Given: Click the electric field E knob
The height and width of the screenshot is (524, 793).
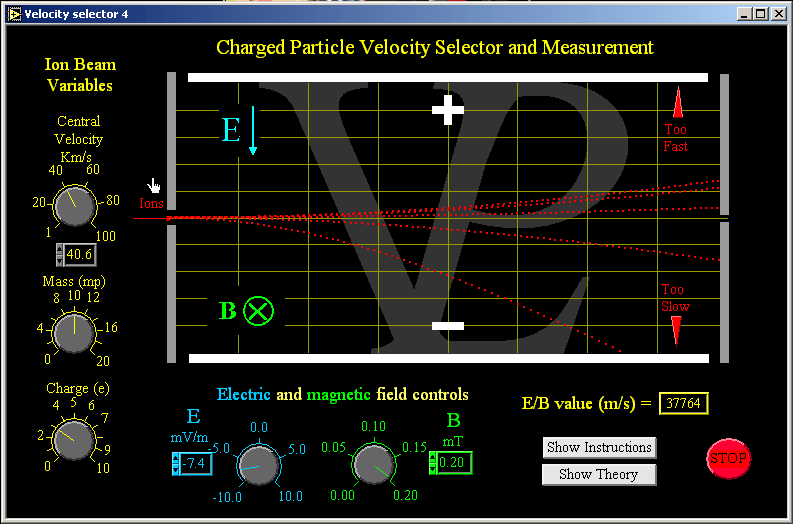Looking at the screenshot, I should [x=257, y=466].
